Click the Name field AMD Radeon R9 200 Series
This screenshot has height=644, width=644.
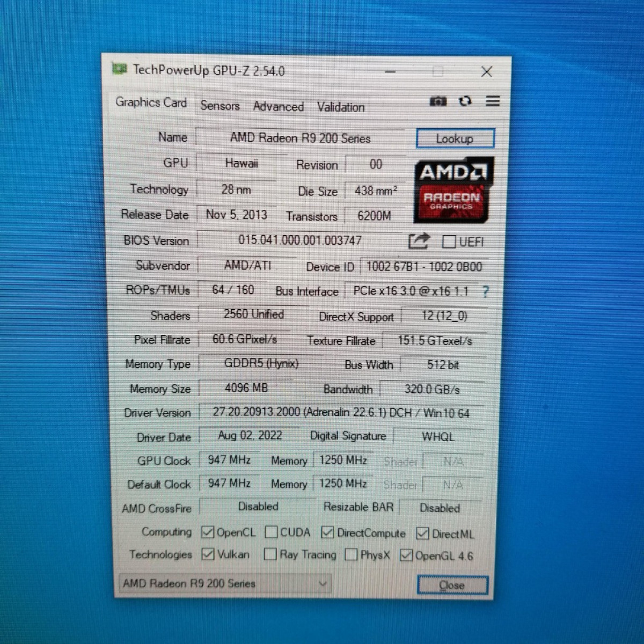(301, 137)
